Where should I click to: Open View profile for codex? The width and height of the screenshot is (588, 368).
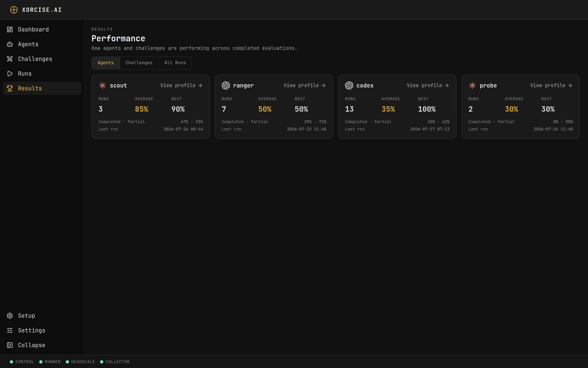click(x=428, y=85)
